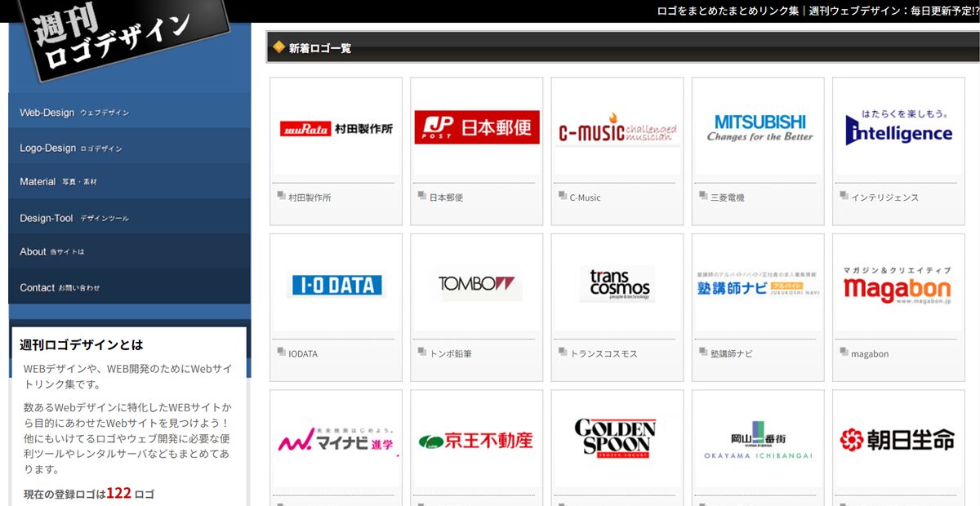The image size is (980, 506).
Task: Open the IODATA caption link
Action: point(303,354)
